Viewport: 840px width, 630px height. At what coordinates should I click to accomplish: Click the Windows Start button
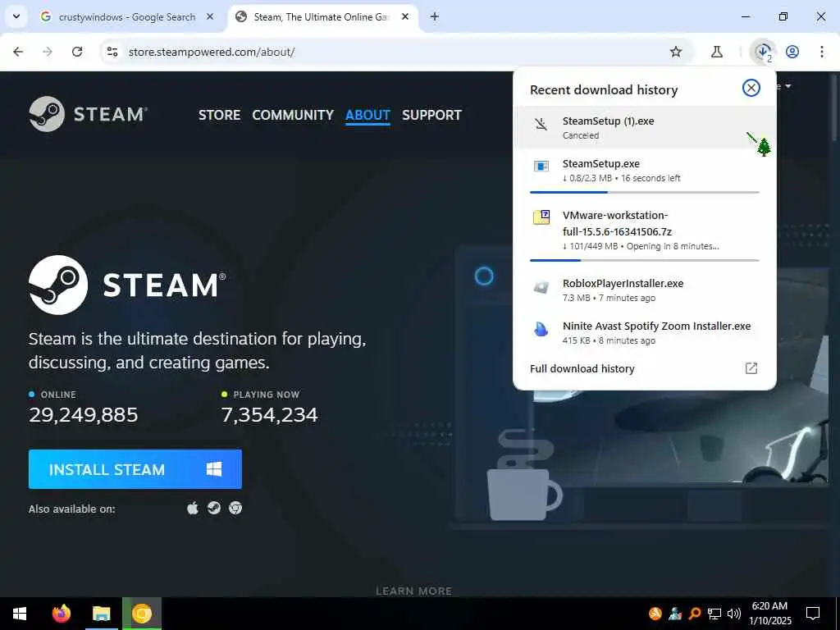[x=20, y=614]
